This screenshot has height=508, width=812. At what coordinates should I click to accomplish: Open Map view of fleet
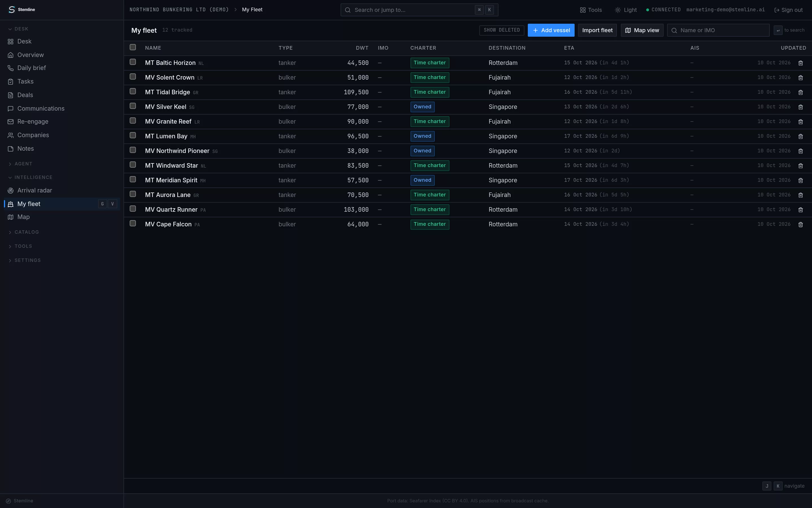(x=642, y=30)
